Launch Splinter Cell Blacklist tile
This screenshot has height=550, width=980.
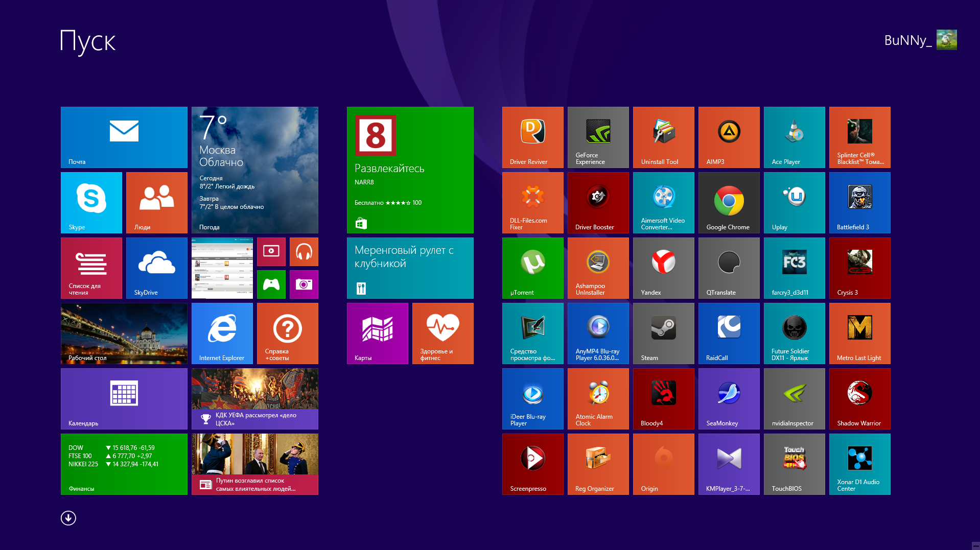[860, 137]
